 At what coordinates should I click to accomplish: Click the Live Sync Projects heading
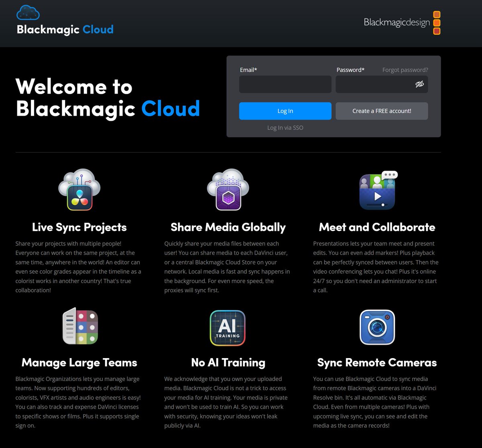click(80, 227)
